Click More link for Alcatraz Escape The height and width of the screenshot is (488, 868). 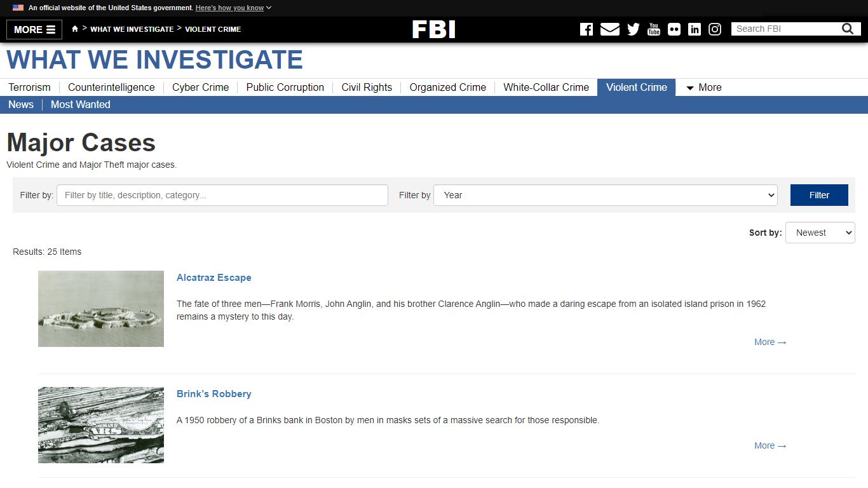pyautogui.click(x=770, y=342)
